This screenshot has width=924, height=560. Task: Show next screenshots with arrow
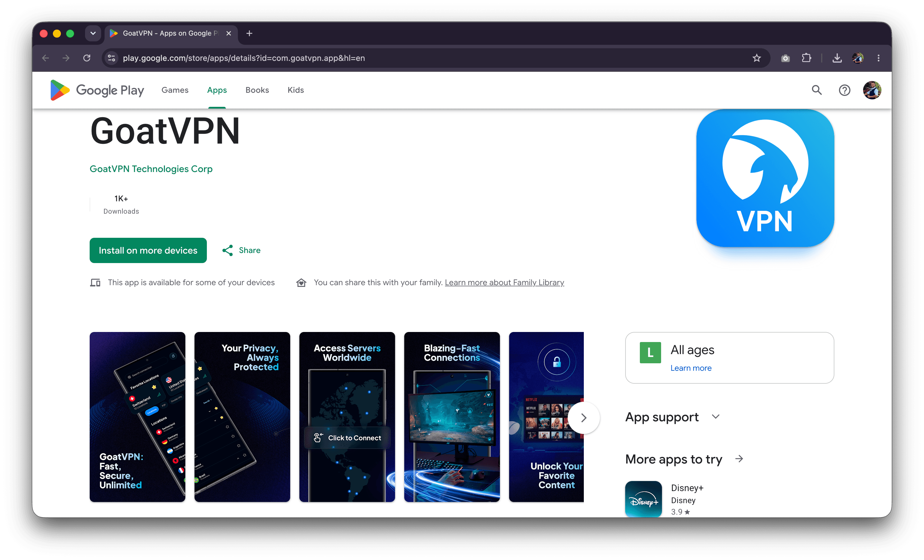tap(584, 418)
